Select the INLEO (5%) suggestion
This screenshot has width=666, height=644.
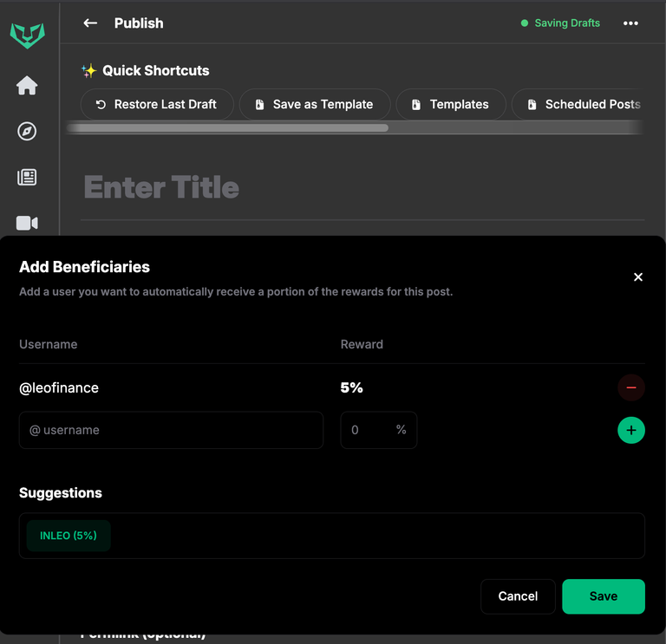[x=69, y=536]
